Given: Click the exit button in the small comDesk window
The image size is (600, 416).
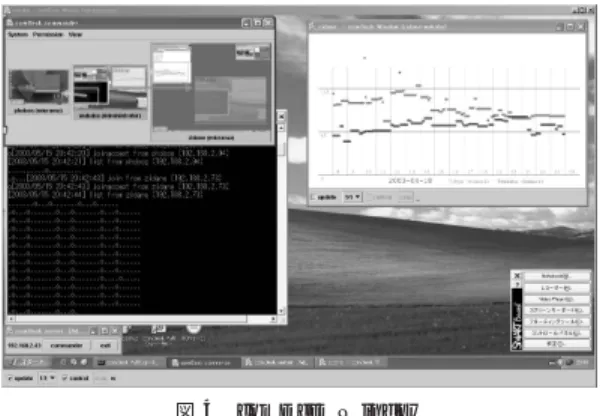Looking at the screenshot, I should tap(105, 346).
